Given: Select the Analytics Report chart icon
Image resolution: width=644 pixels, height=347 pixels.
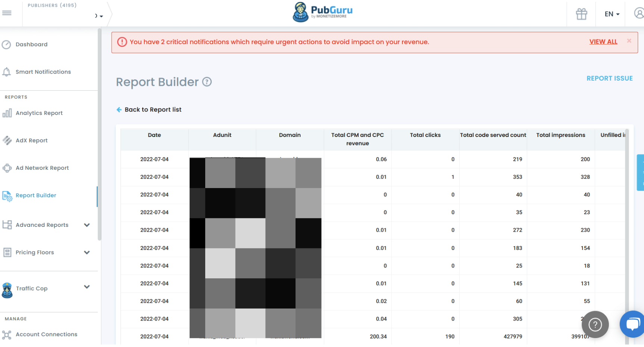Looking at the screenshot, I should (7, 113).
